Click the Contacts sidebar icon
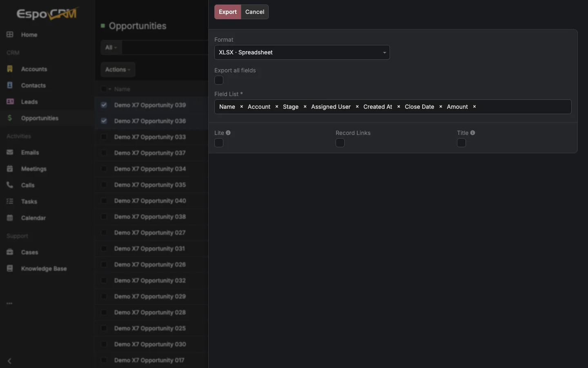 tap(10, 85)
